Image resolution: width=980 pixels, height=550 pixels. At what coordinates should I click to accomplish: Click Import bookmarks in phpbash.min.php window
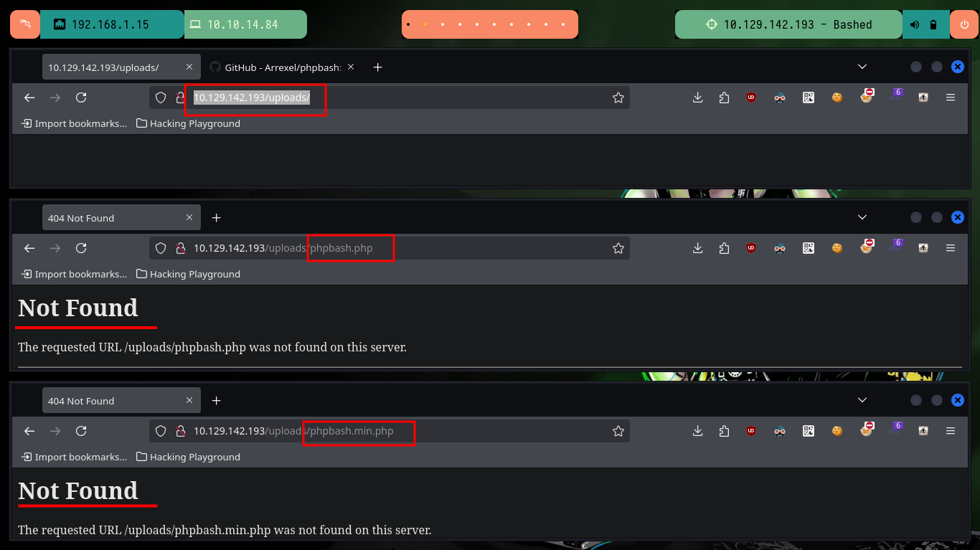(74, 457)
